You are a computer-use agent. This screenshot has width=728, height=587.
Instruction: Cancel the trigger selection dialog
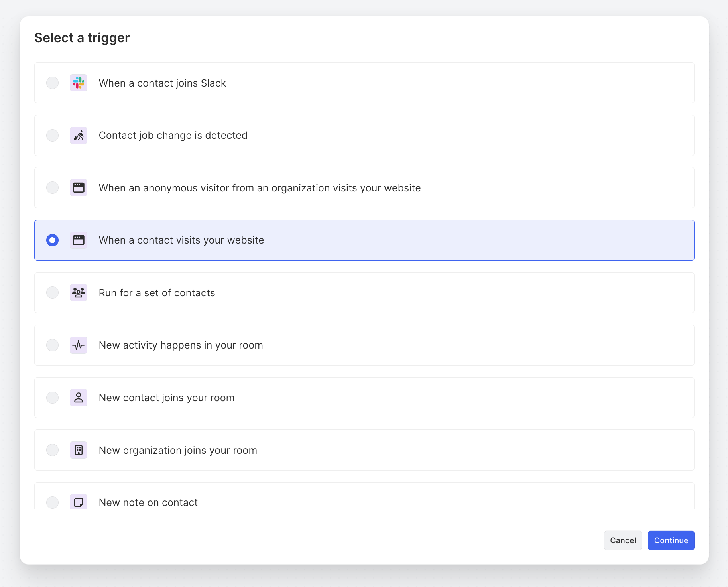623,540
